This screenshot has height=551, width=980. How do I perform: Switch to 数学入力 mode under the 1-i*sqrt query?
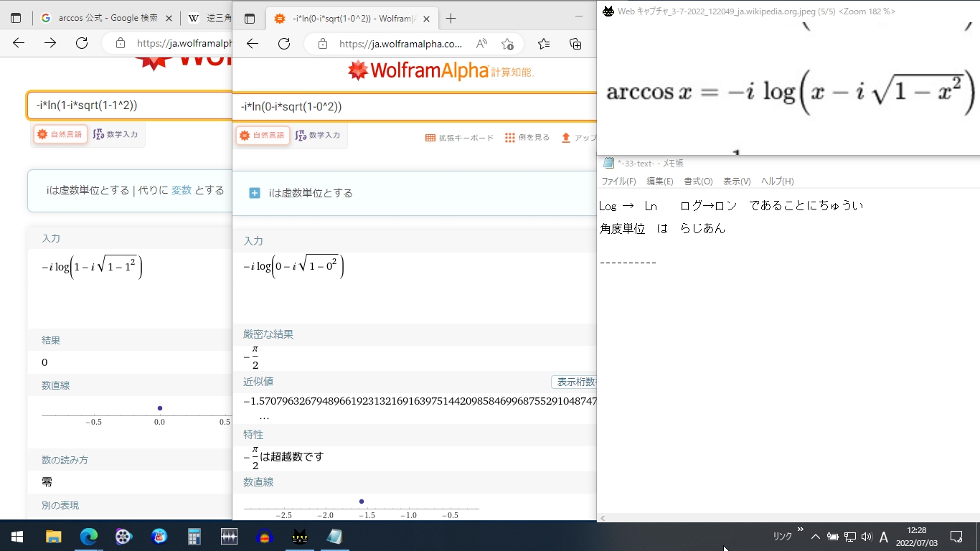tap(116, 134)
